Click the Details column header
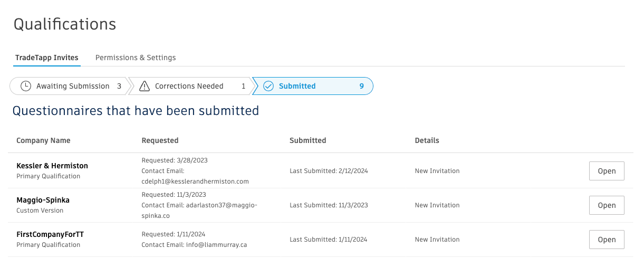This screenshot has width=644, height=258. pos(427,140)
